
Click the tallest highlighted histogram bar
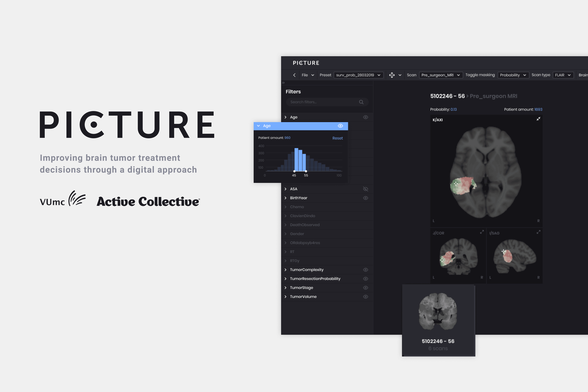[296, 159]
